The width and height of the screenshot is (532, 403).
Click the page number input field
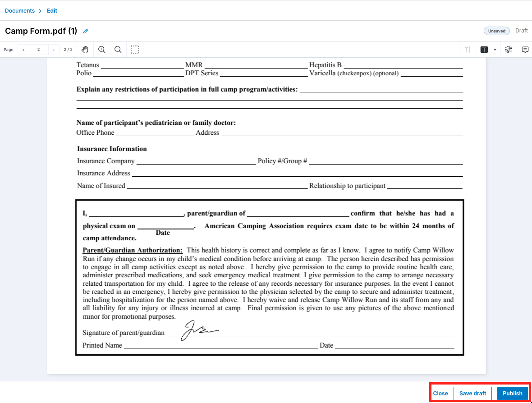39,50
